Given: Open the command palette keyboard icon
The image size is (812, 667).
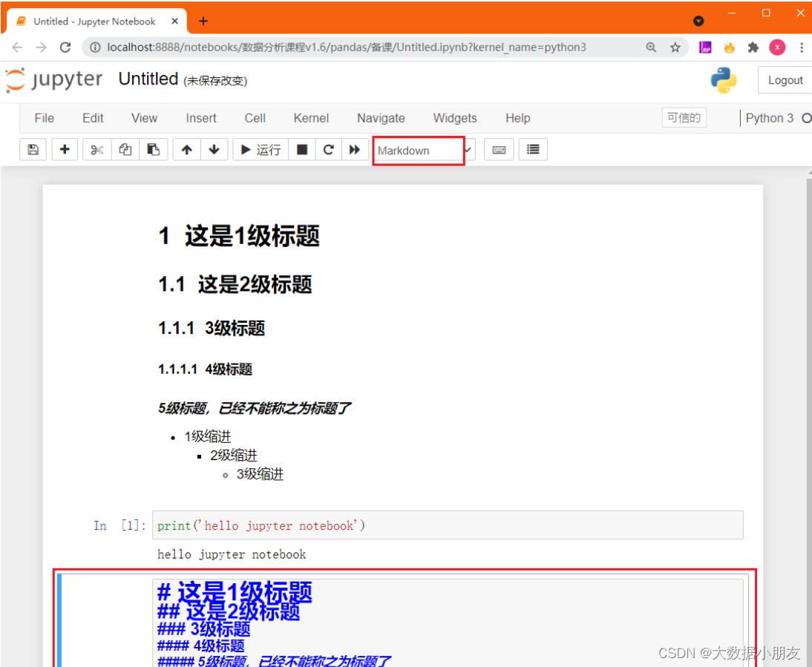Looking at the screenshot, I should pyautogui.click(x=499, y=150).
